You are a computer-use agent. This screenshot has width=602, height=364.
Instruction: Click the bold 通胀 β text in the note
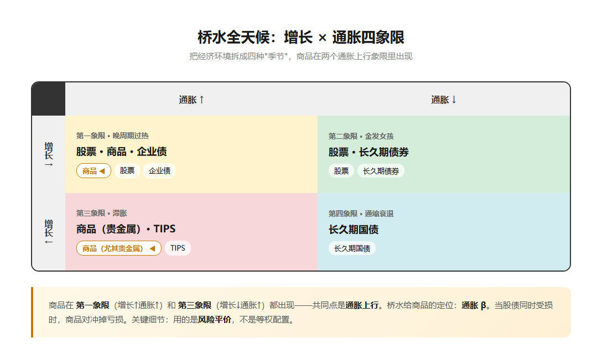click(x=474, y=305)
